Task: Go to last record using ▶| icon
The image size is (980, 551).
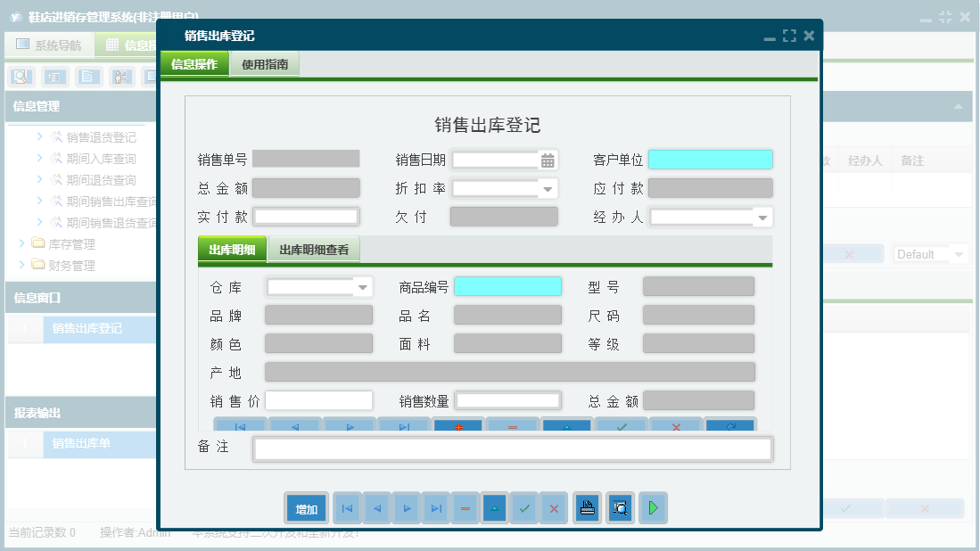Action: click(435, 507)
